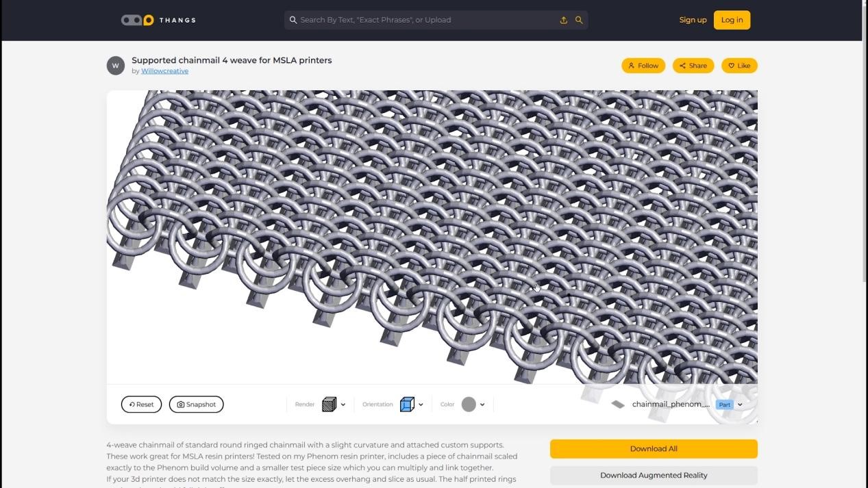Open the Willowcreative profile link
868x488 pixels.
click(x=164, y=71)
